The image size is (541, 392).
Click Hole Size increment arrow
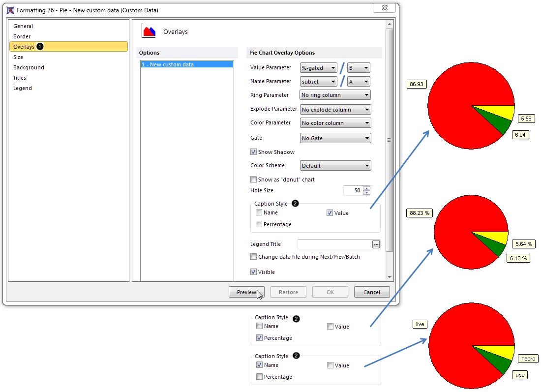click(366, 188)
